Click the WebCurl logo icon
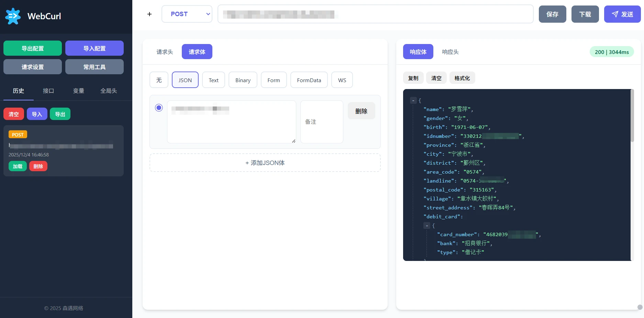 click(13, 16)
